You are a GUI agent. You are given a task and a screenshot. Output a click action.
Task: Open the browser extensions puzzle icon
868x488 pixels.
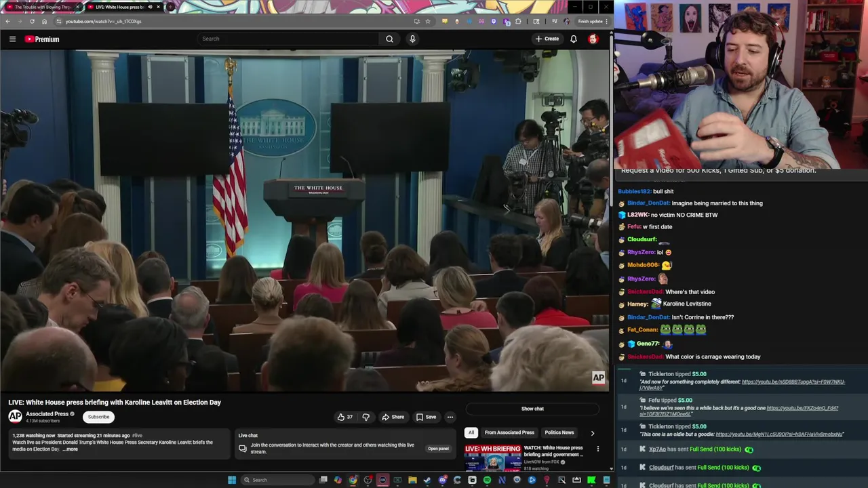(x=518, y=21)
